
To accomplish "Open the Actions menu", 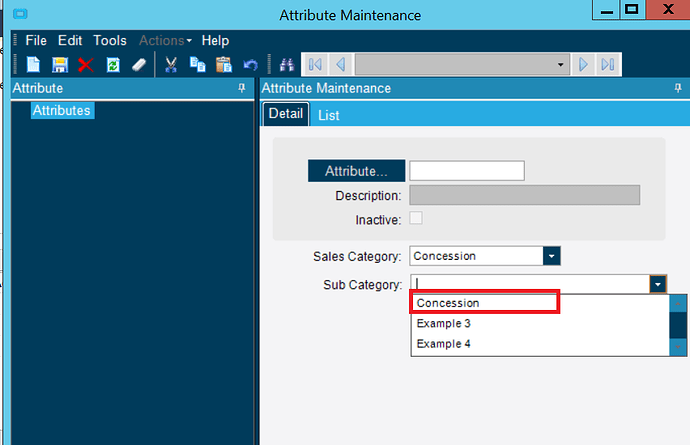I will coord(165,40).
